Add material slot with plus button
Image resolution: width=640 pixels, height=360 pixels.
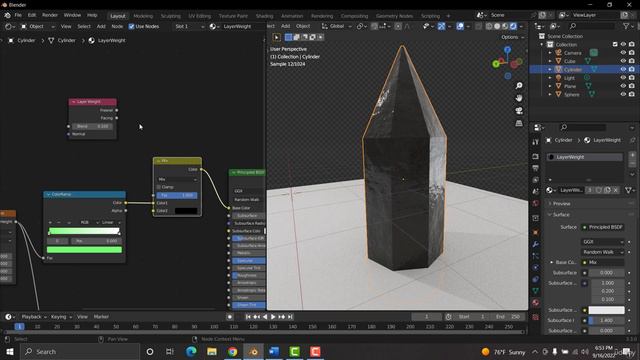pyautogui.click(x=632, y=155)
